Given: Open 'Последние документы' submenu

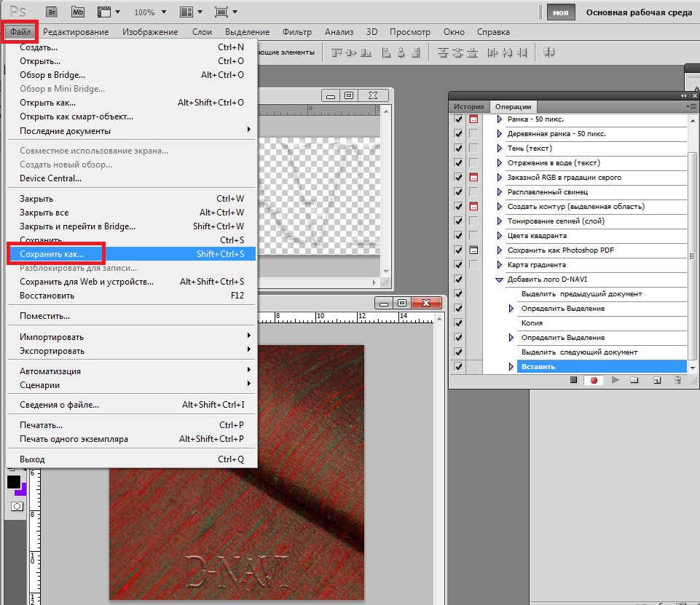Looking at the screenshot, I should point(131,131).
